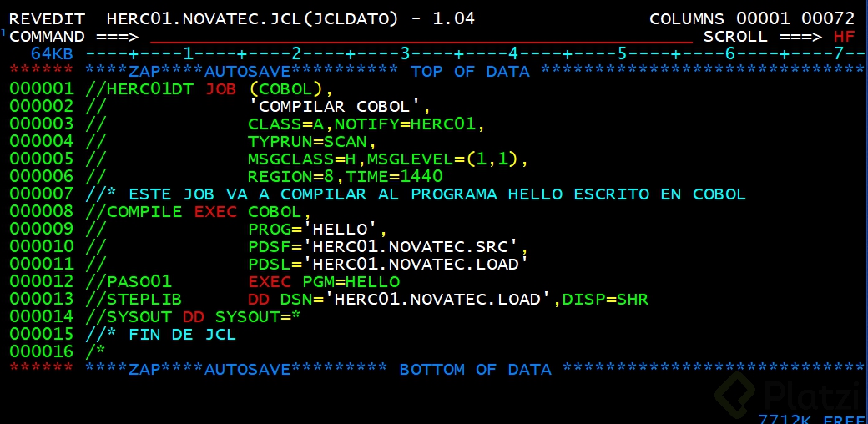Click CLASS=A parameter on line 3
Viewport: 868px width, 424px height.
(x=285, y=124)
